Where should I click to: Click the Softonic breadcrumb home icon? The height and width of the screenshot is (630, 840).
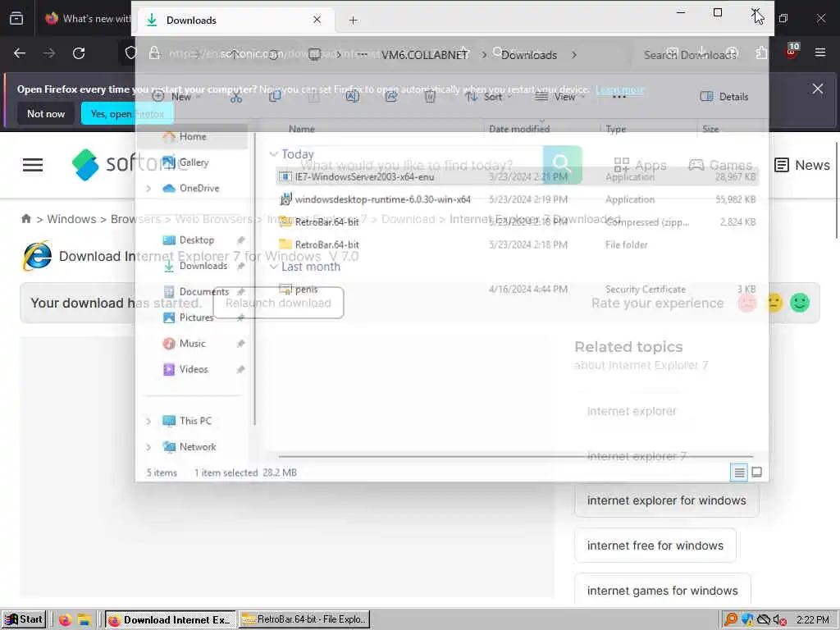click(25, 218)
